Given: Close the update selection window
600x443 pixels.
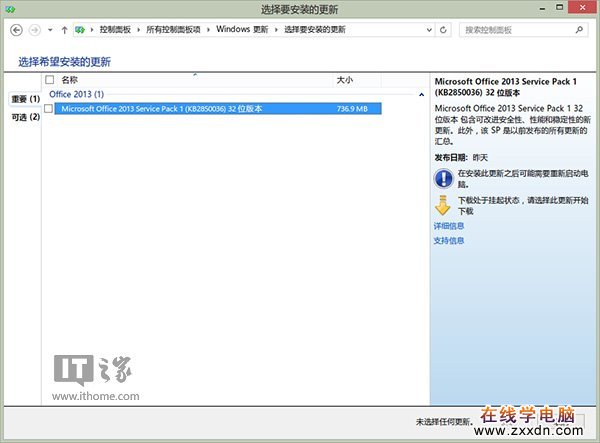Looking at the screenshot, I should click(x=582, y=8).
